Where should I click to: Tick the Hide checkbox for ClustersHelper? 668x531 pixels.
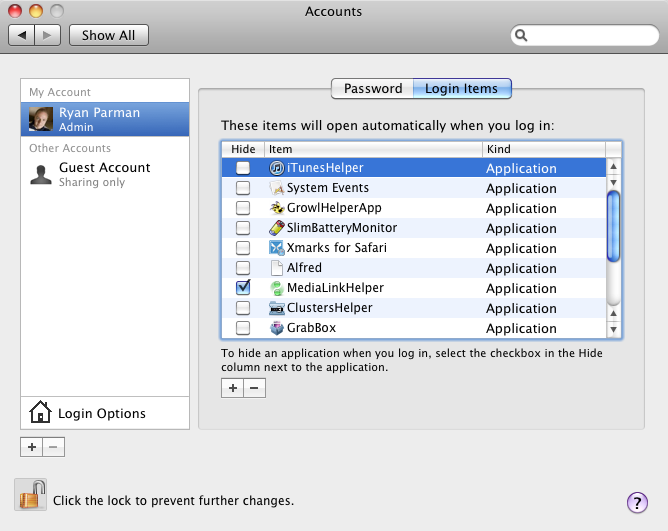pos(243,308)
